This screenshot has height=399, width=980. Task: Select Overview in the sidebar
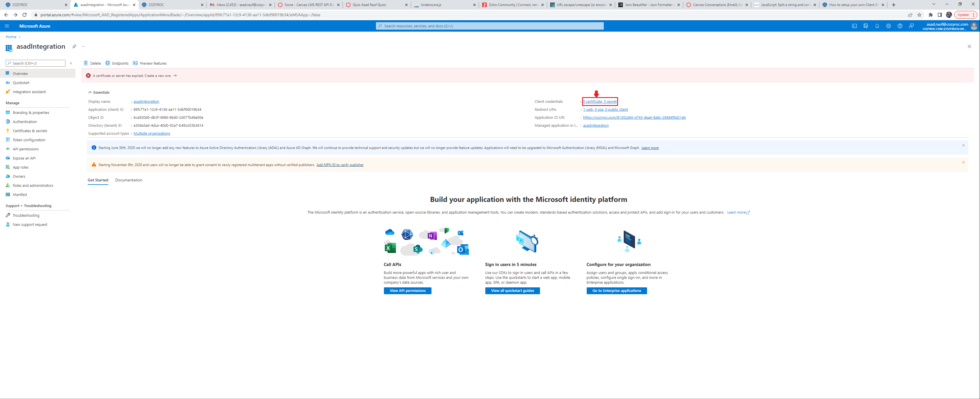point(38,73)
